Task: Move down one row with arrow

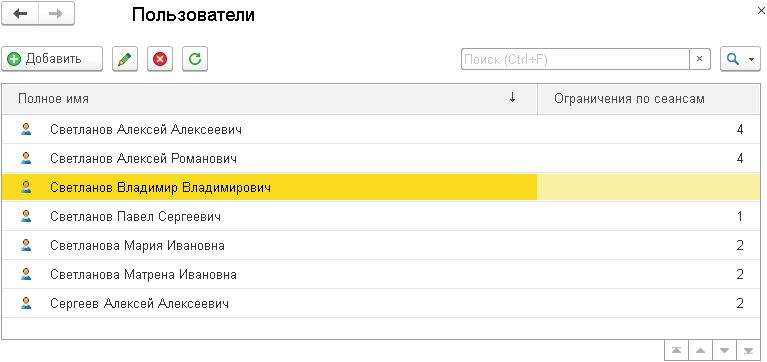Action: coord(724,350)
